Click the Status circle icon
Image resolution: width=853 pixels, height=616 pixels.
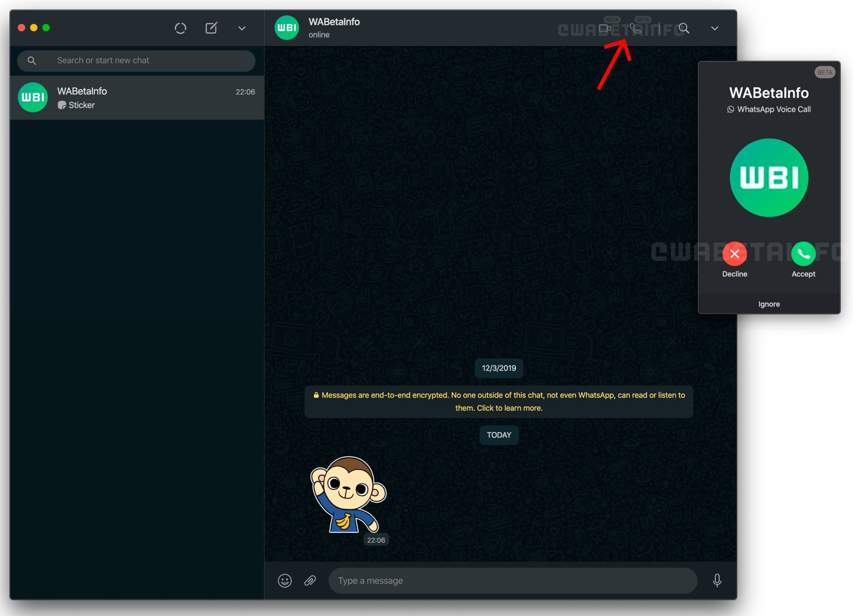coord(180,28)
